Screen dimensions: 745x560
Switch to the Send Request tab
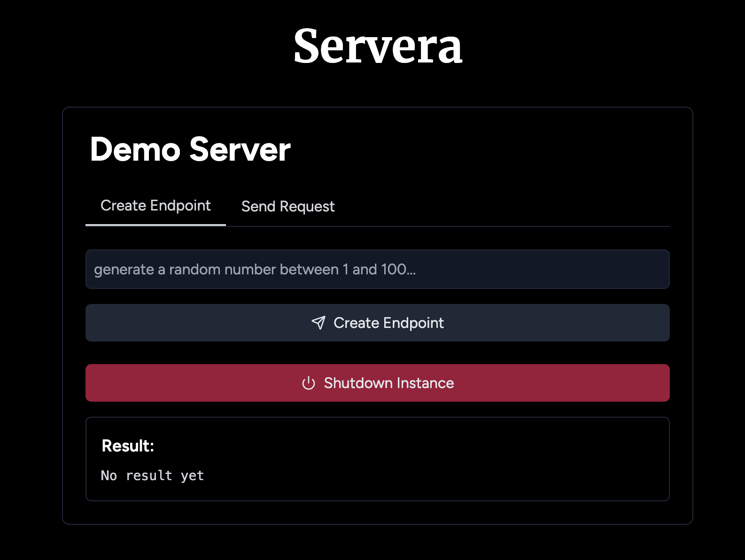pos(287,206)
